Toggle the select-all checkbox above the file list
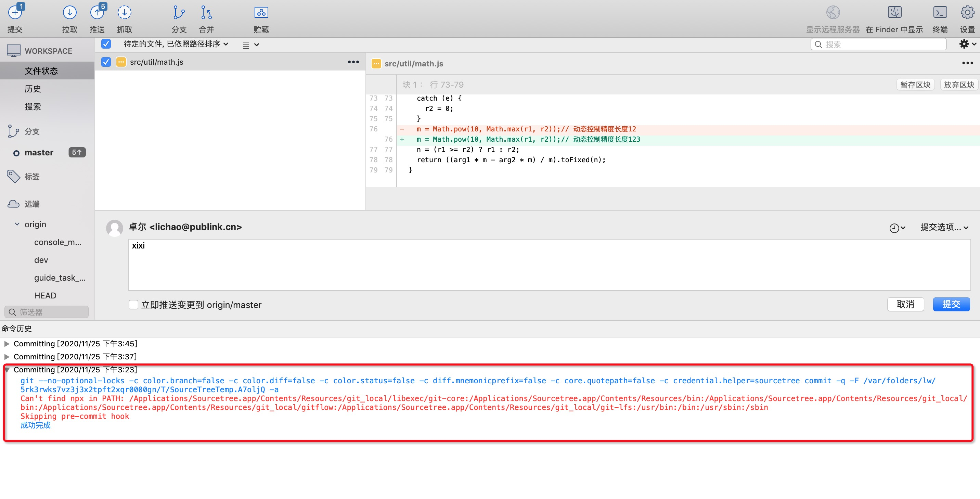 coord(106,44)
